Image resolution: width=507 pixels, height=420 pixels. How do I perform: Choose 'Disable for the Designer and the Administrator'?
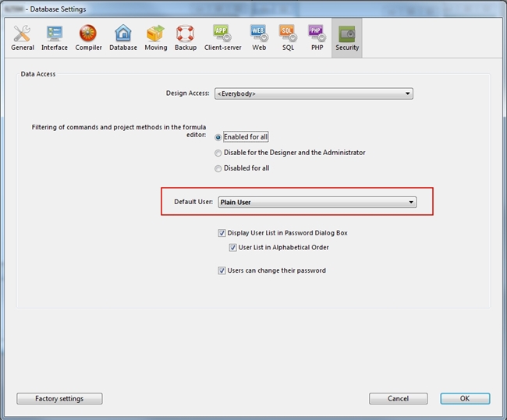click(218, 153)
